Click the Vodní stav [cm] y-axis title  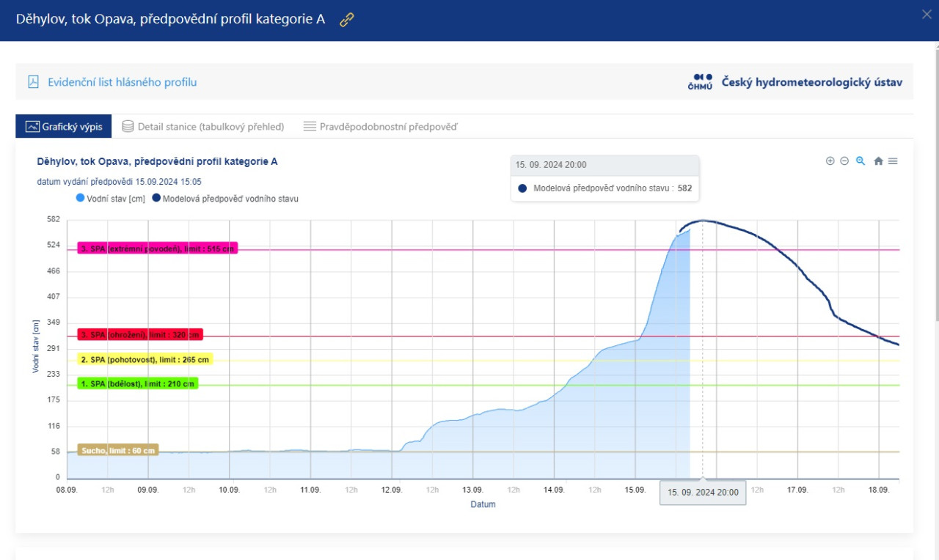(35, 346)
